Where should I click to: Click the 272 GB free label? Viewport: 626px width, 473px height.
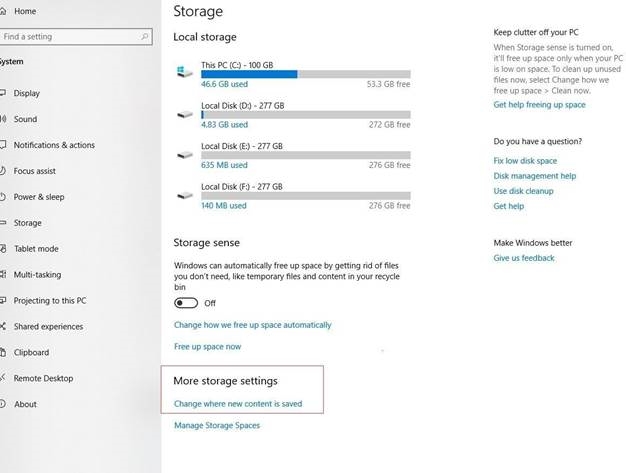click(389, 125)
